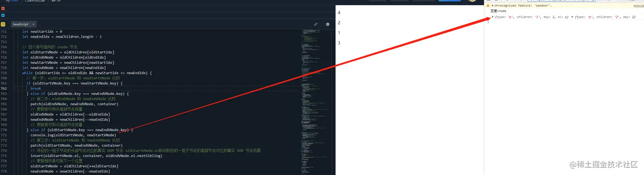Click 'let newEndIdx = newChildren.length - 1' line

[x=62, y=37]
